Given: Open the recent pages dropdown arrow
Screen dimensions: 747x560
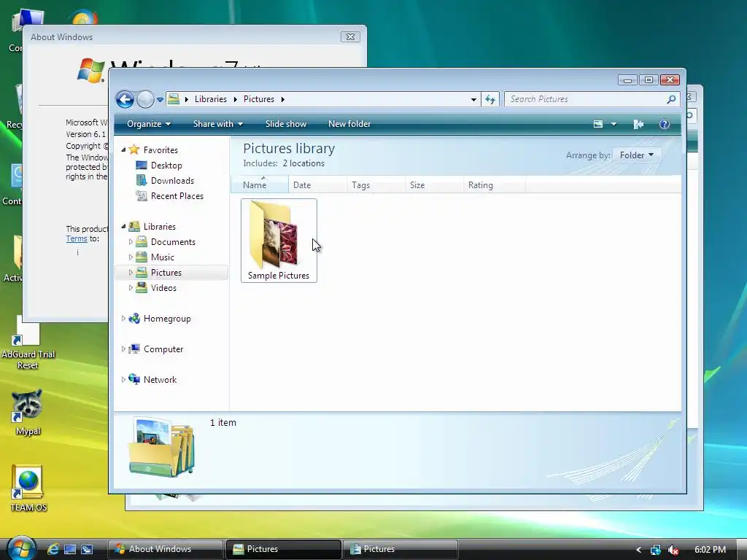Looking at the screenshot, I should pos(160,99).
